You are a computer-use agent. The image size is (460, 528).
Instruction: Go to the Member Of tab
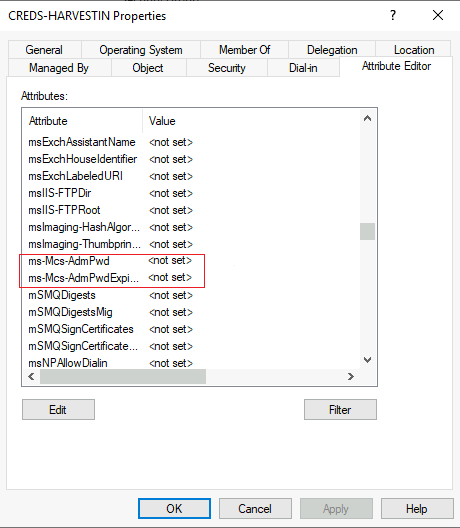pos(244,50)
